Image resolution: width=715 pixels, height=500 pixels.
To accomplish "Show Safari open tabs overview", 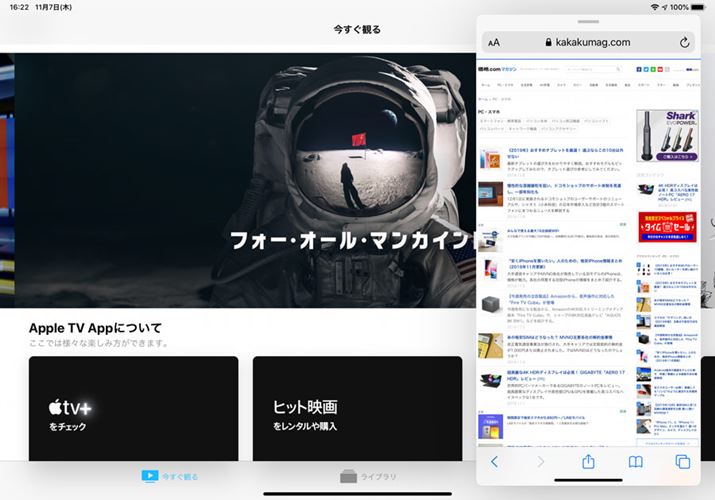I will click(x=683, y=462).
